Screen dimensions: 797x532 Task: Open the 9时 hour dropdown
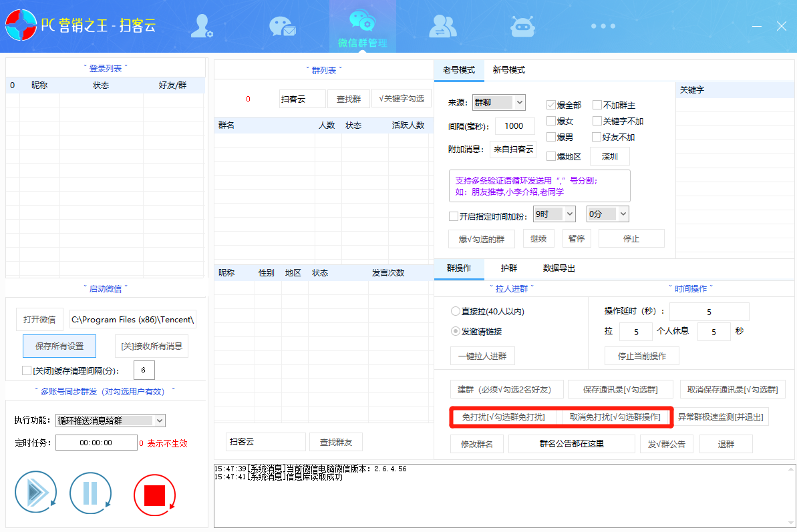coord(554,214)
